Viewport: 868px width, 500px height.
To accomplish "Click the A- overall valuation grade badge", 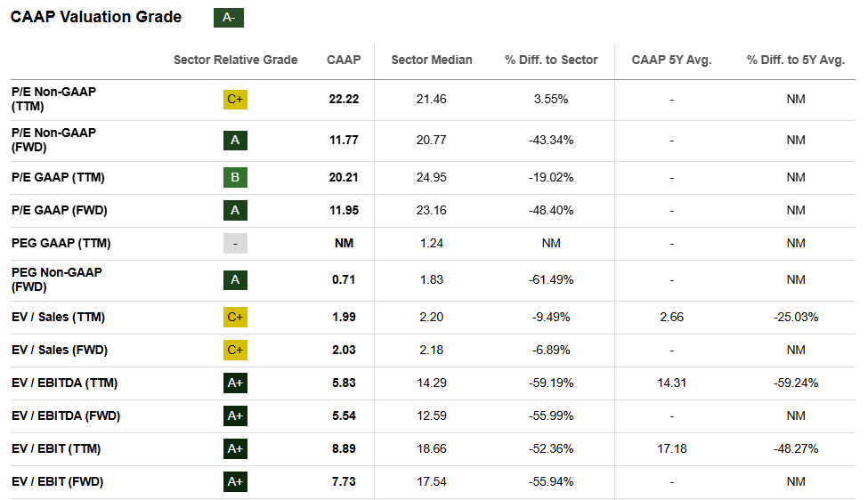I will pos(229,18).
